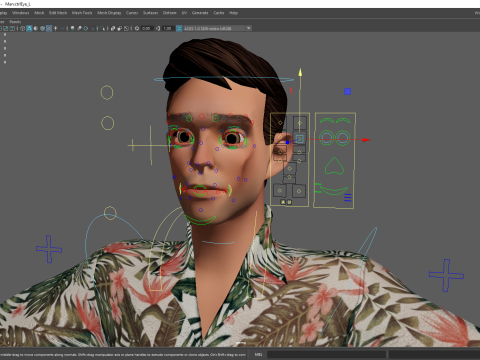Image resolution: width=480 pixels, height=360 pixels.
Task: Open the Generate menu
Action: click(200, 13)
